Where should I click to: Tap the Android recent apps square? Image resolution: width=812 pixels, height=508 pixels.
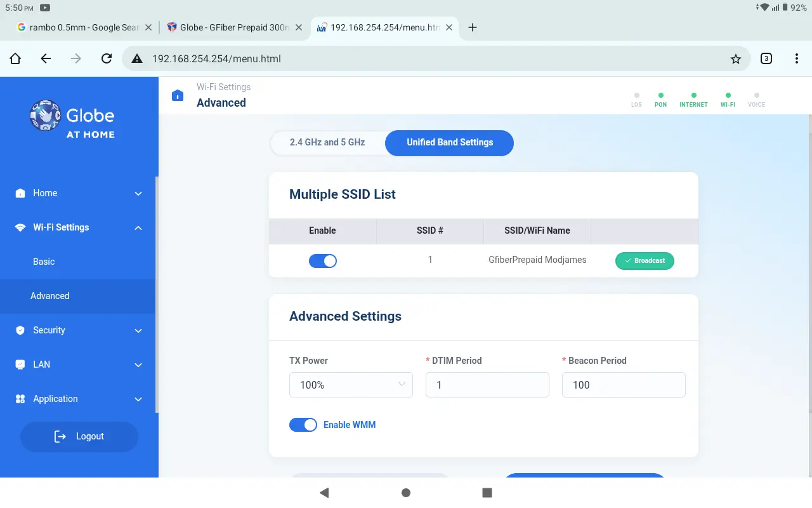[487, 493]
